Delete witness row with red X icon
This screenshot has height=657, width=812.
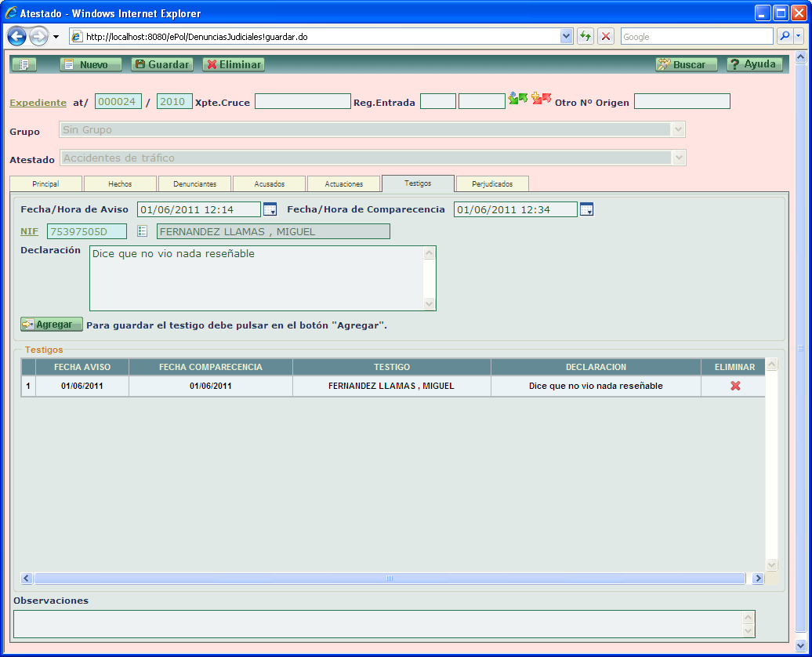(735, 386)
